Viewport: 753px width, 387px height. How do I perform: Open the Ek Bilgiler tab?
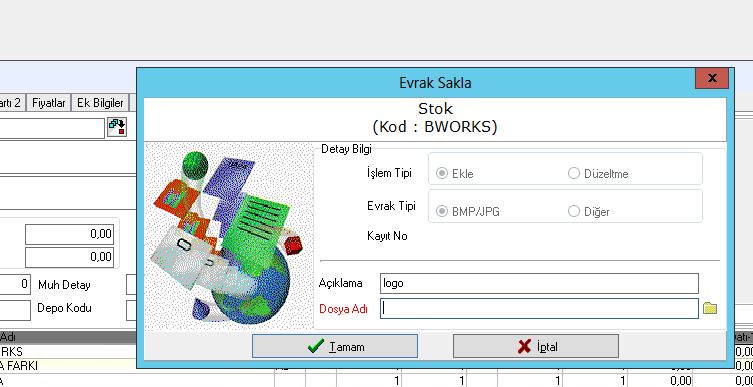(x=100, y=103)
